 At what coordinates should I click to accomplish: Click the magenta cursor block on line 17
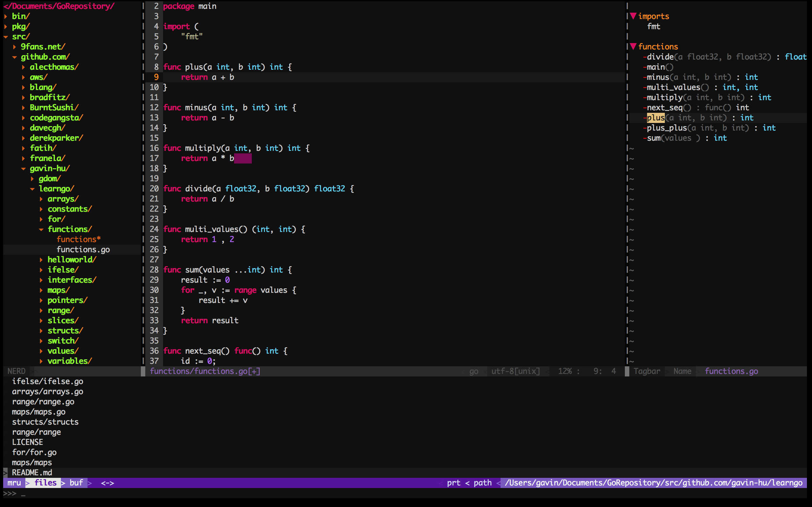243,158
